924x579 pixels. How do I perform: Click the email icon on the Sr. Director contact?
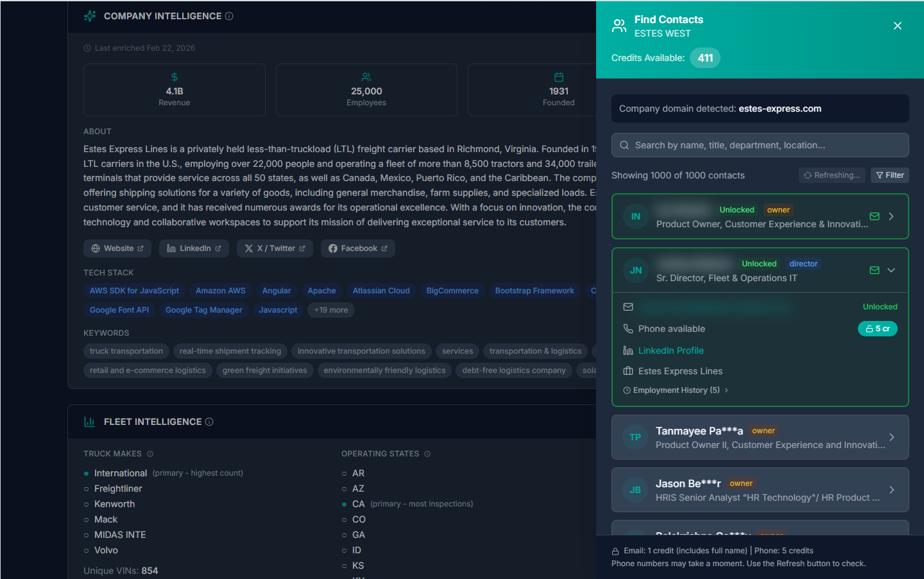(874, 270)
